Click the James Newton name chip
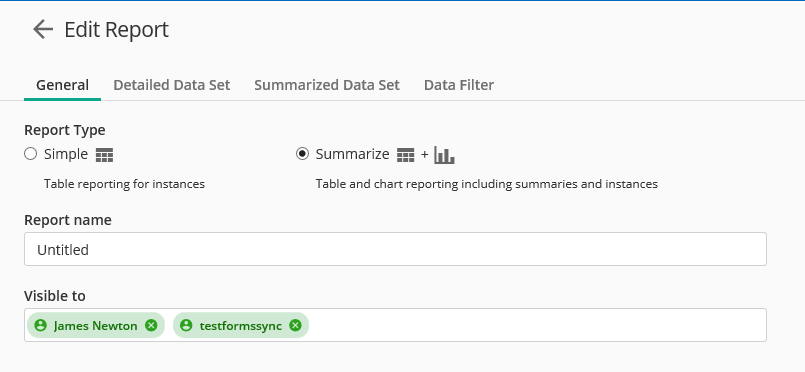Screen dimensions: 805x372 pos(95,325)
